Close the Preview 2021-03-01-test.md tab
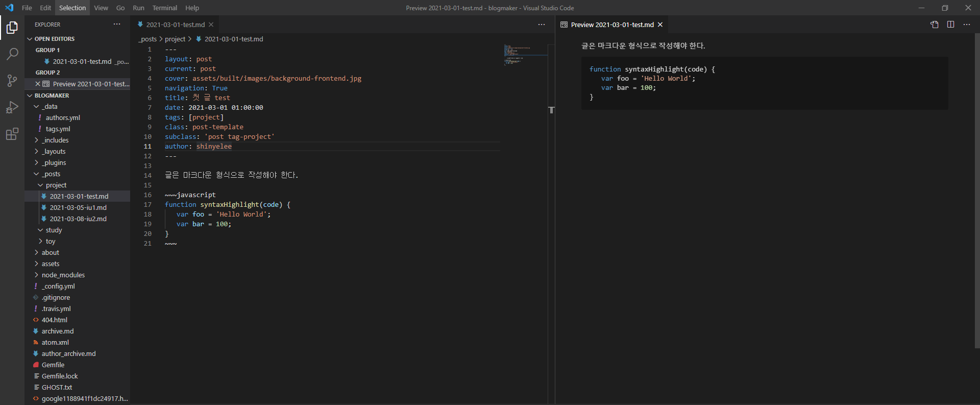Viewport: 980px width, 405px height. 660,25
